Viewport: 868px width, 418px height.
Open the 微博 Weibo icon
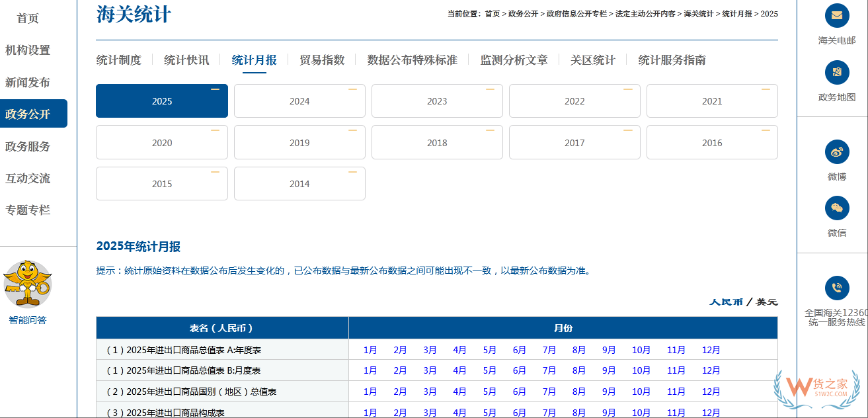tap(836, 151)
